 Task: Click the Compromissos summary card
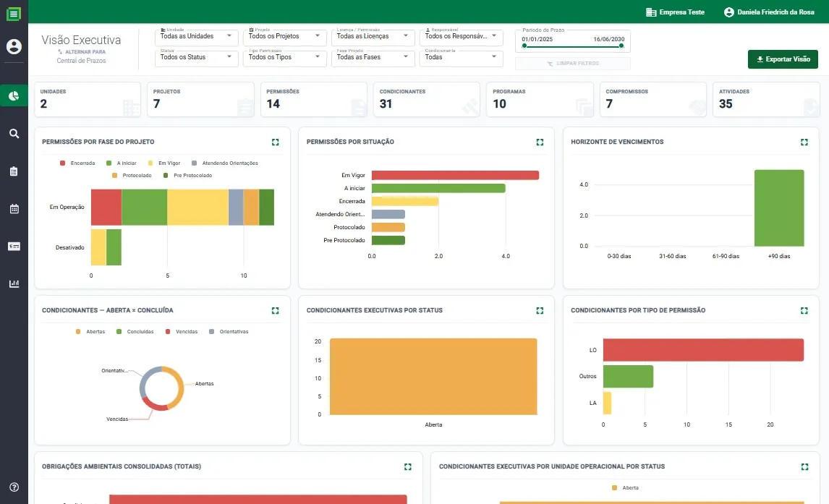coord(653,99)
